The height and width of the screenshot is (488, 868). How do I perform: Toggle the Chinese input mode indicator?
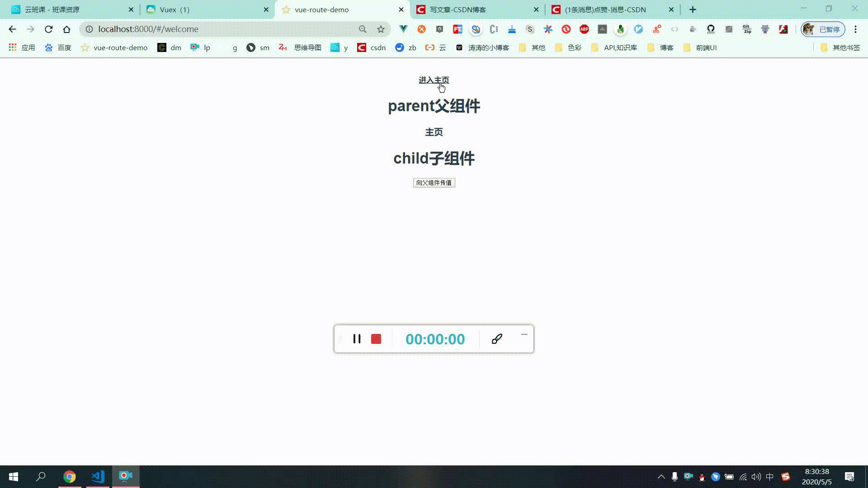770,477
